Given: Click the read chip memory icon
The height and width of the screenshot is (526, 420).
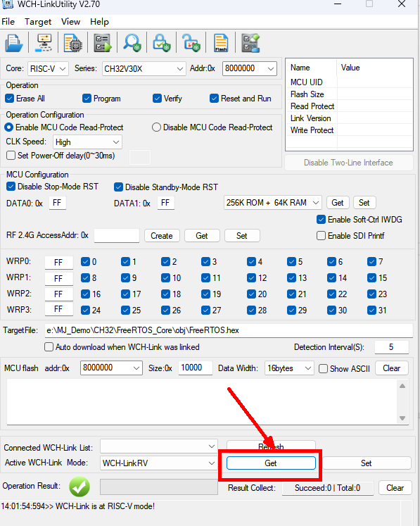Looking at the screenshot, I should pos(73,43).
